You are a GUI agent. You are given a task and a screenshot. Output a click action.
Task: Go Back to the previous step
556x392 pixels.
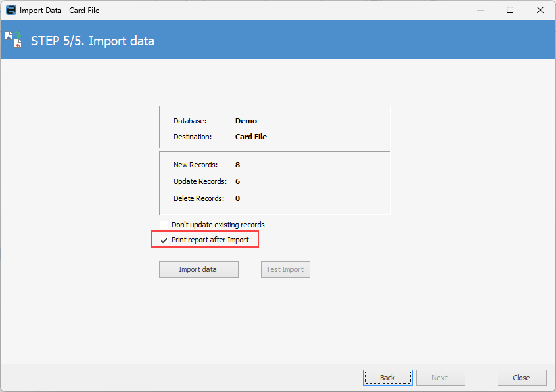click(x=388, y=378)
